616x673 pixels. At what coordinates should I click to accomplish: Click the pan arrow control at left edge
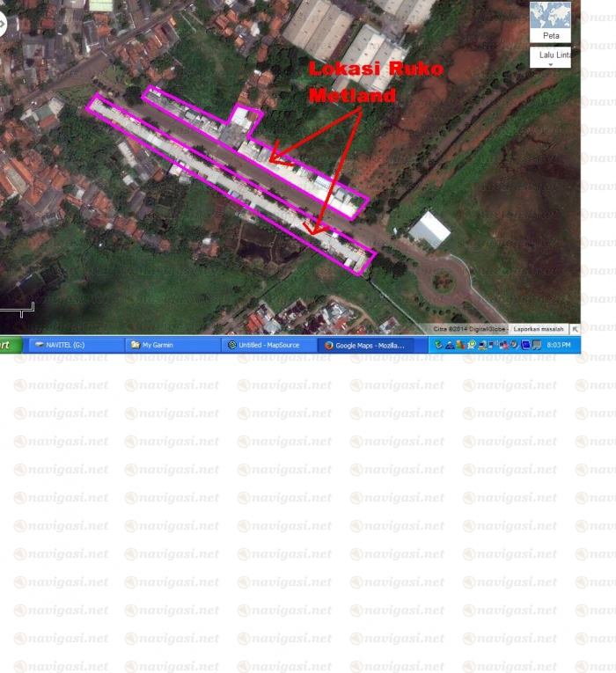[x=3, y=25]
